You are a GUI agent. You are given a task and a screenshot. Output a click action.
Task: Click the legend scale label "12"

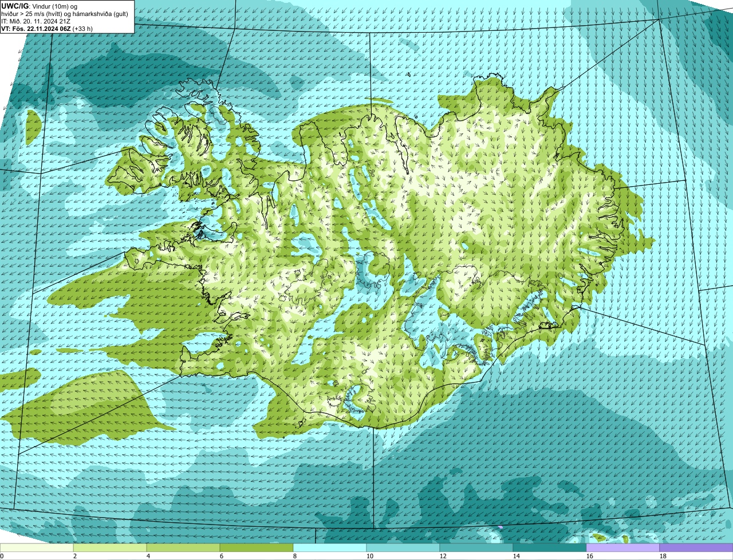click(x=443, y=556)
